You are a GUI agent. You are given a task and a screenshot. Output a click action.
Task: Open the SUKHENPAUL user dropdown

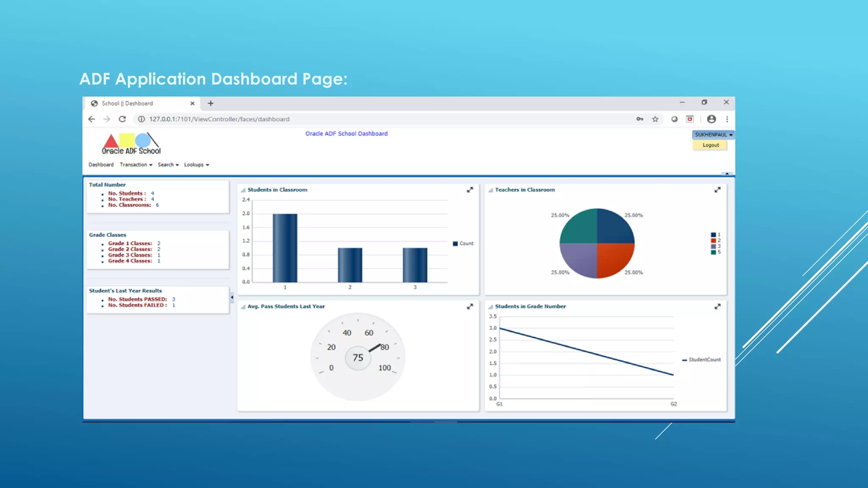713,135
